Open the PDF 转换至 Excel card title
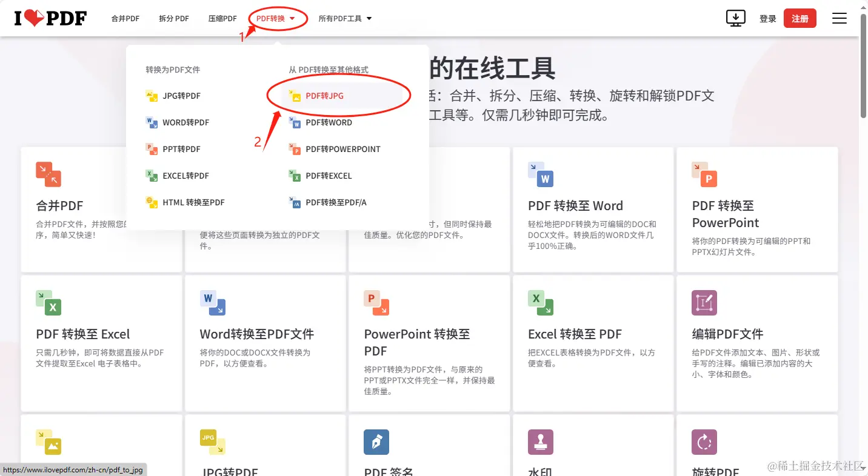Screen dimensions: 868x476 pyautogui.click(x=83, y=334)
